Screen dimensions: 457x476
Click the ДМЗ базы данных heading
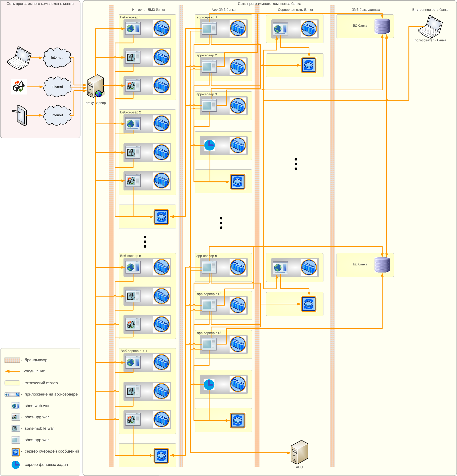click(365, 10)
